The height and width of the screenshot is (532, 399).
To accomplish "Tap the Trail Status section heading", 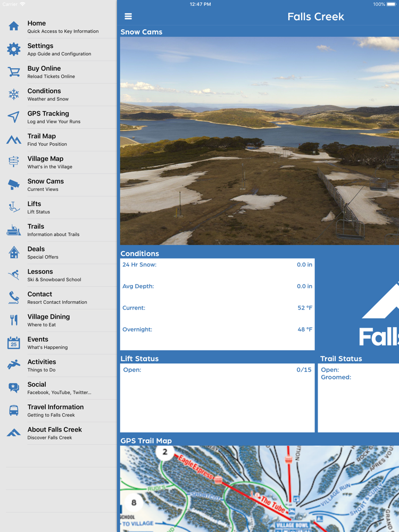I will pyautogui.click(x=341, y=359).
